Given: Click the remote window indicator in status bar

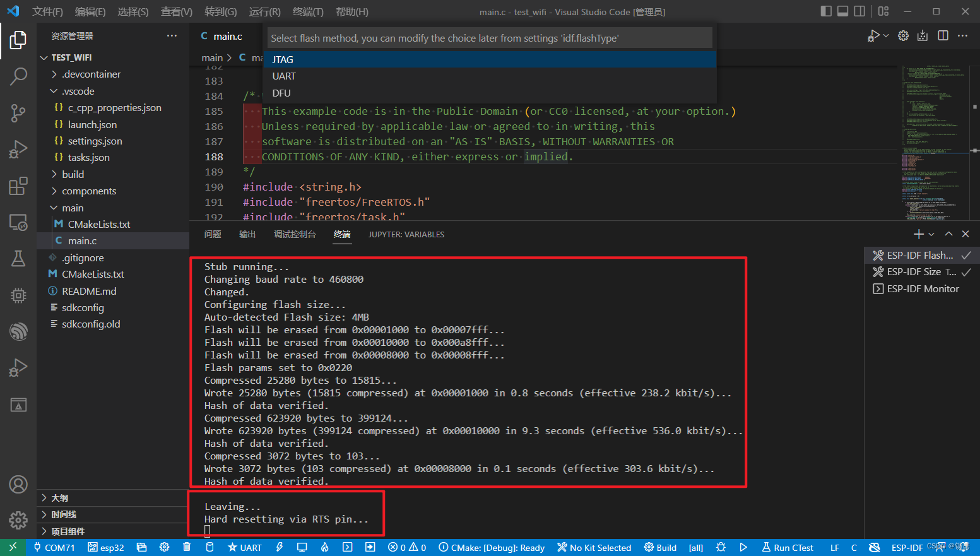Looking at the screenshot, I should click(x=13, y=547).
